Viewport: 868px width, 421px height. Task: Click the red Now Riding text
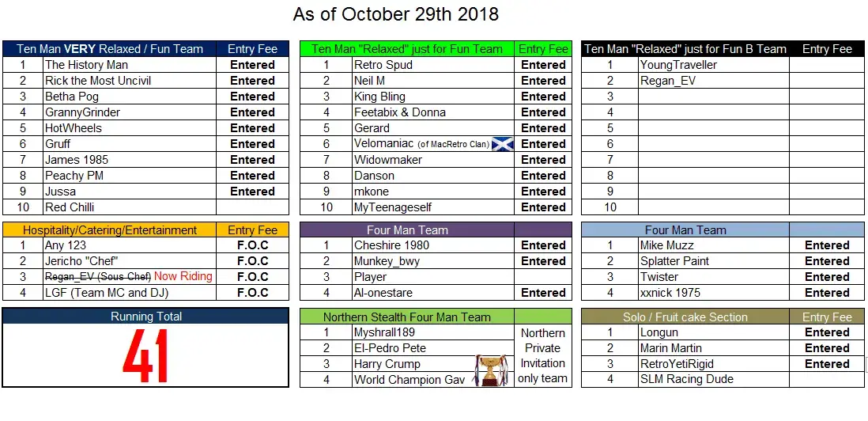coord(183,276)
